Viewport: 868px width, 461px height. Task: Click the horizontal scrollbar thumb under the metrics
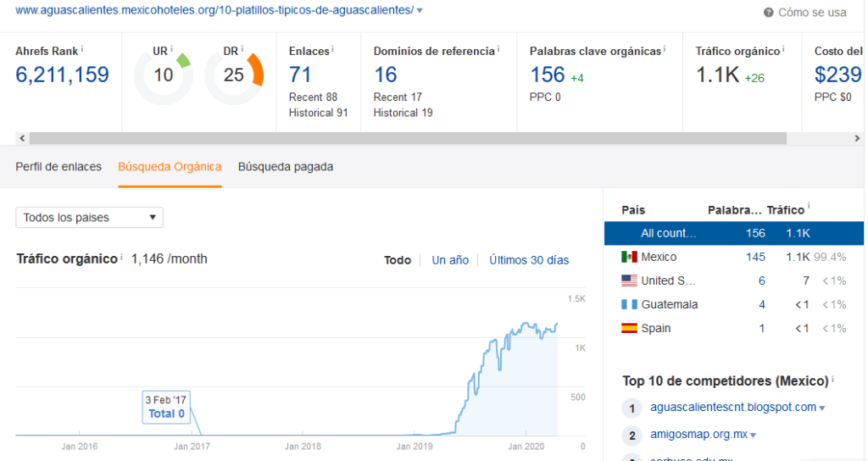click(x=408, y=138)
